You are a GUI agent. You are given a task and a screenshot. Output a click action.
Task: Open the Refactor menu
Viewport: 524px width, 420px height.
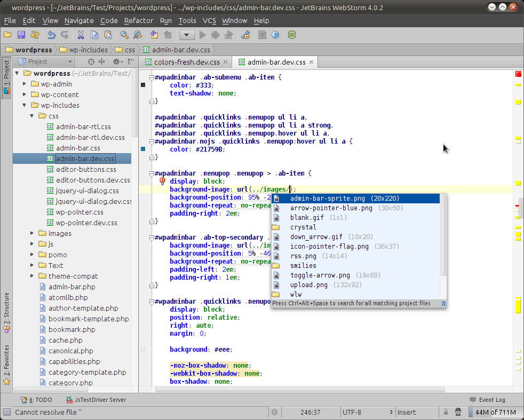tap(138, 20)
